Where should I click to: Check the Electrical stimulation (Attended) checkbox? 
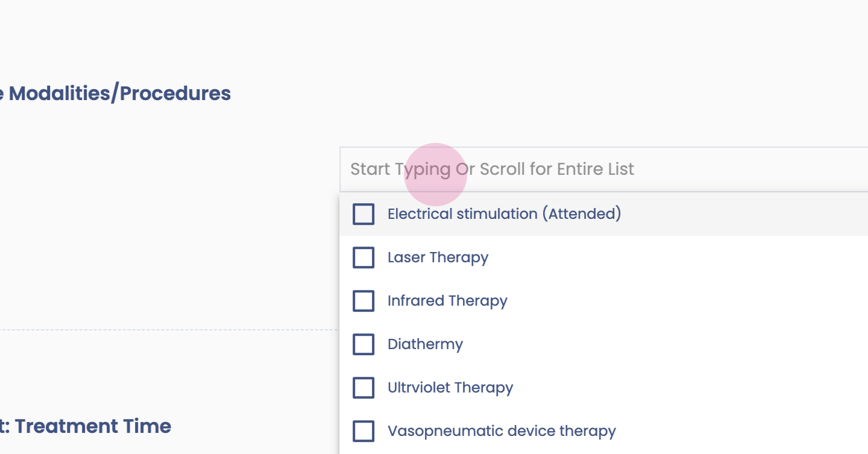point(363,214)
